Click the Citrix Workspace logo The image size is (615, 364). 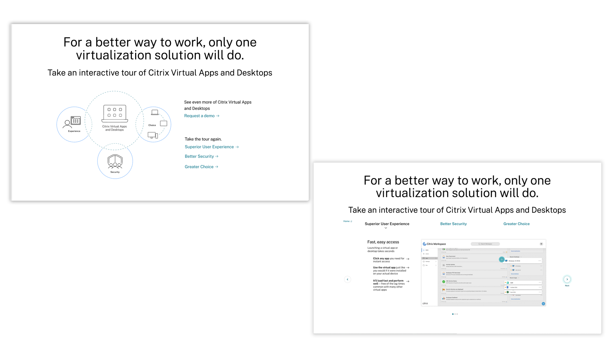pos(434,244)
